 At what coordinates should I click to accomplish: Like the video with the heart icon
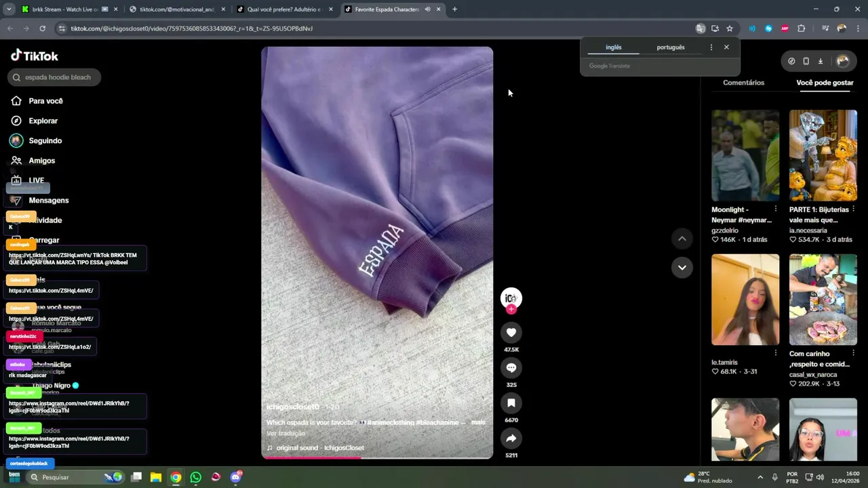511,332
